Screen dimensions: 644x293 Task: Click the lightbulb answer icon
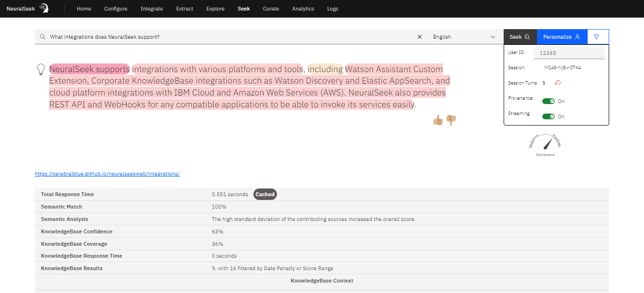[x=41, y=70]
